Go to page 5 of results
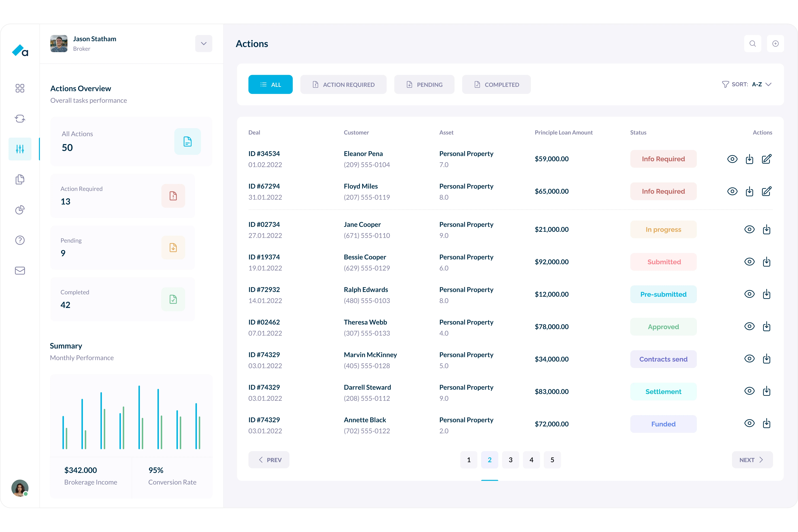The image size is (798, 532). pyautogui.click(x=552, y=460)
